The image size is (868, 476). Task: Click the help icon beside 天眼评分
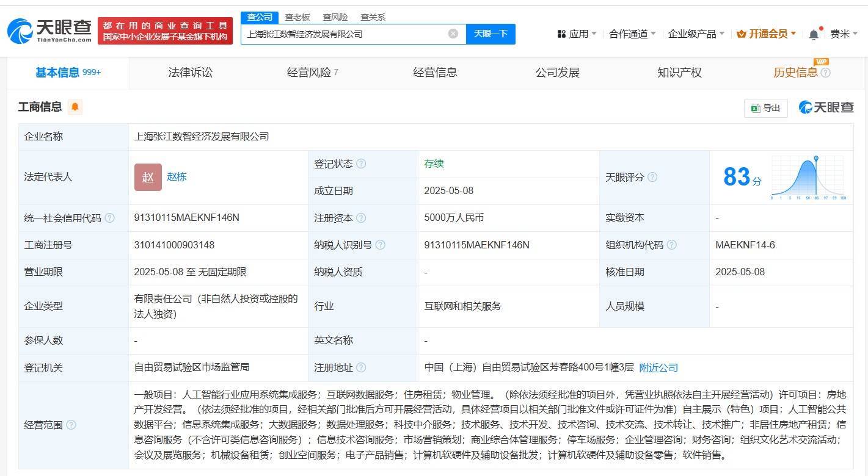click(653, 177)
